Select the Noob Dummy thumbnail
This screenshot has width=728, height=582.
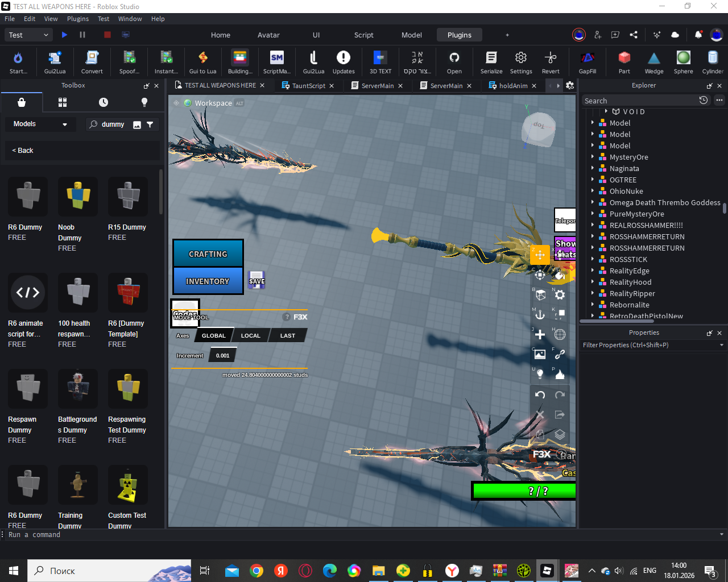(78, 196)
